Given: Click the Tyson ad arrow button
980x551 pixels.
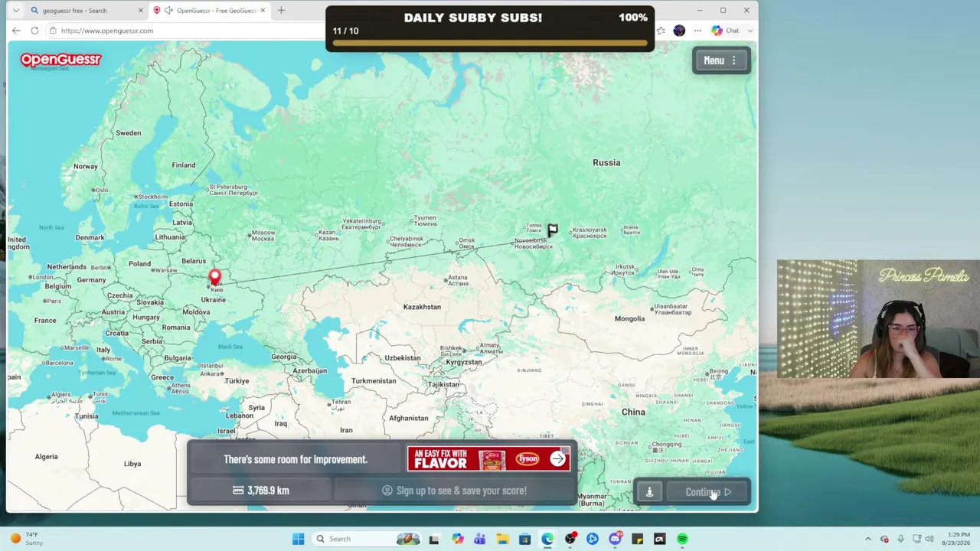Looking at the screenshot, I should (557, 459).
